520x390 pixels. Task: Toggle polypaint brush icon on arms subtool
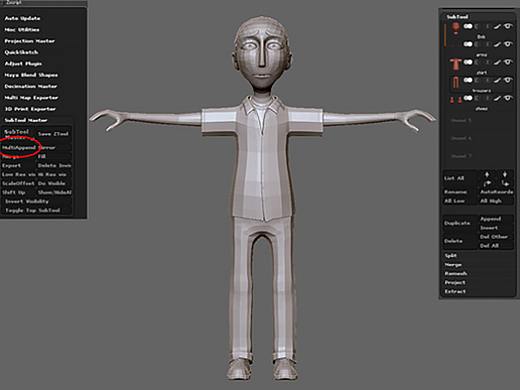(x=497, y=44)
